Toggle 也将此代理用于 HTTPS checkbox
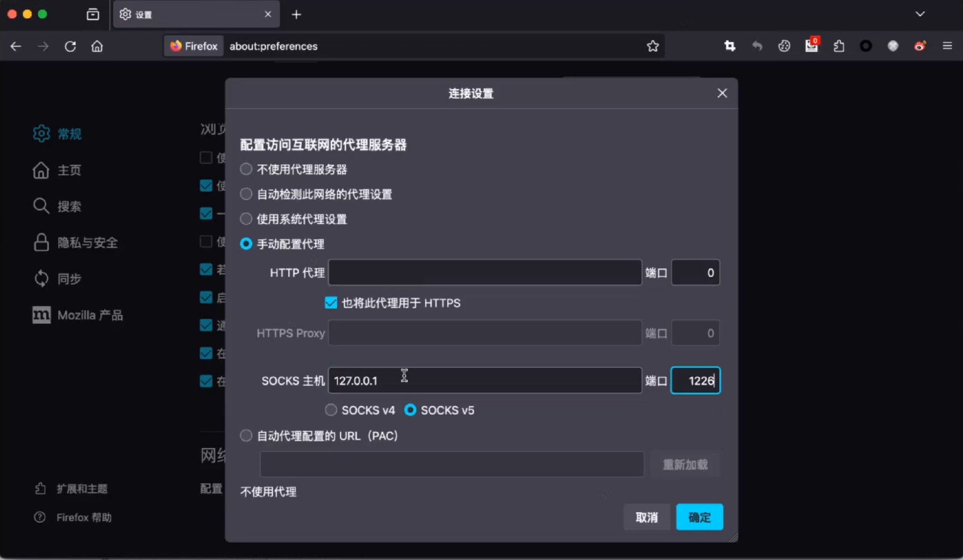The image size is (963, 560). point(331,303)
